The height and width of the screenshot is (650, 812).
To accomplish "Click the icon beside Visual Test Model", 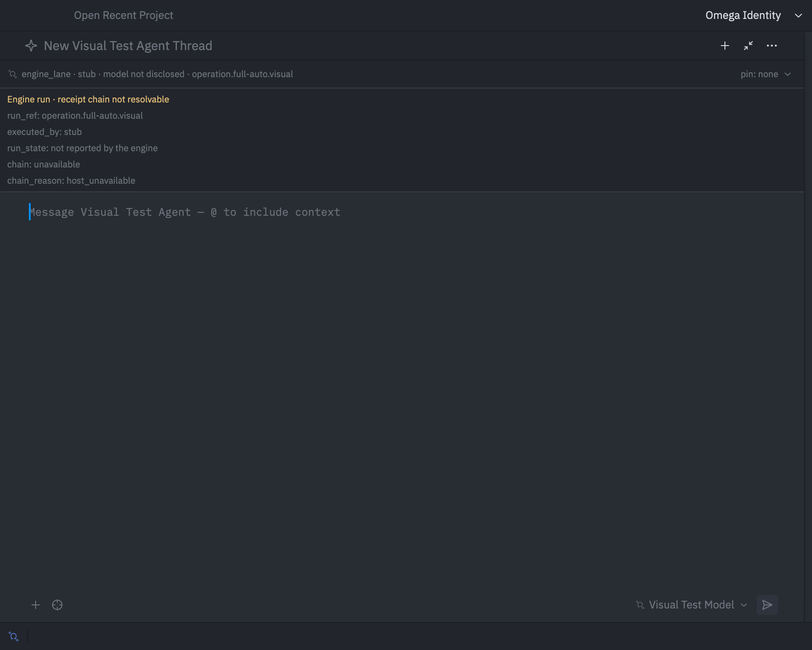I will [x=640, y=605].
